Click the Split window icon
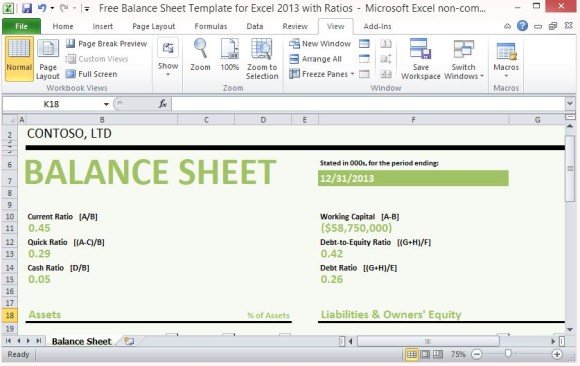 364,44
